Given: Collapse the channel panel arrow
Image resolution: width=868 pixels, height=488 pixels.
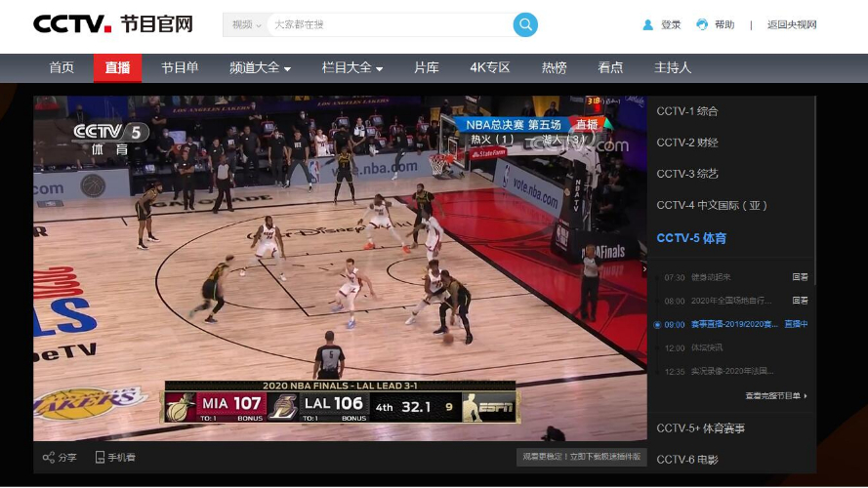Looking at the screenshot, I should [x=644, y=269].
